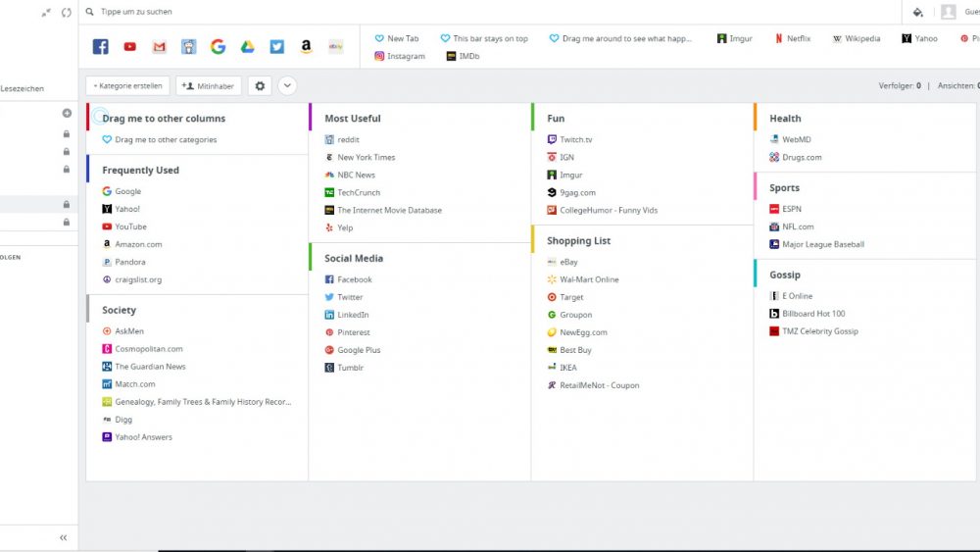Click the Mitinhaber button
Viewport: 980px width, 552px height.
pos(209,86)
